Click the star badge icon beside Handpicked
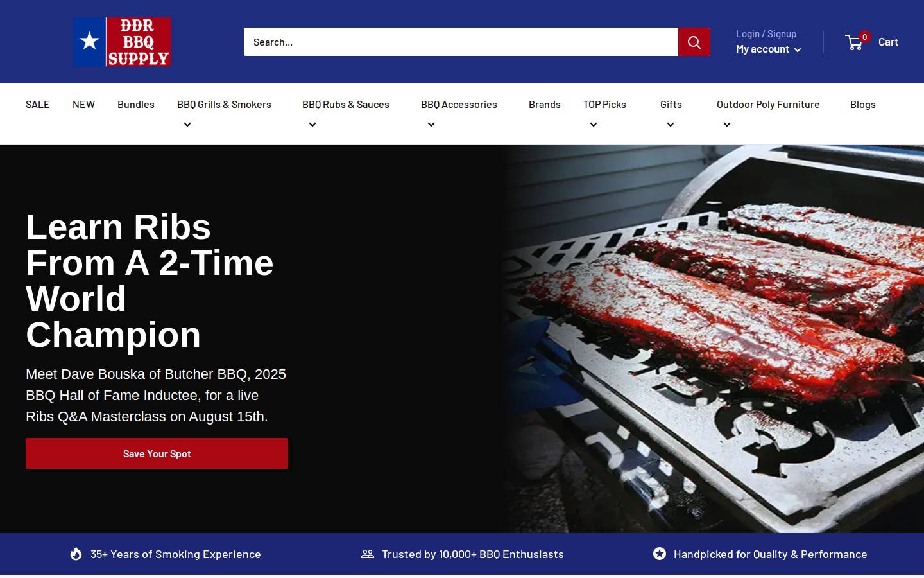 [660, 554]
